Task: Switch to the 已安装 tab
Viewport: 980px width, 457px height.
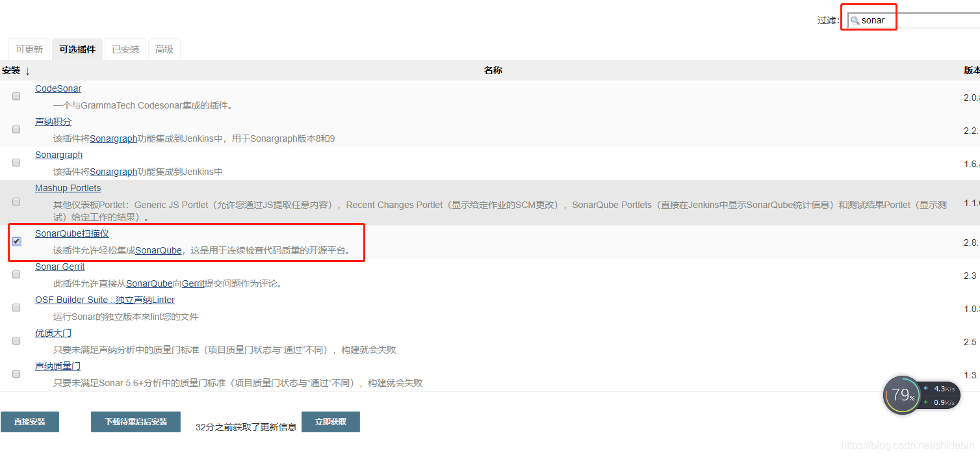Action: [x=125, y=49]
